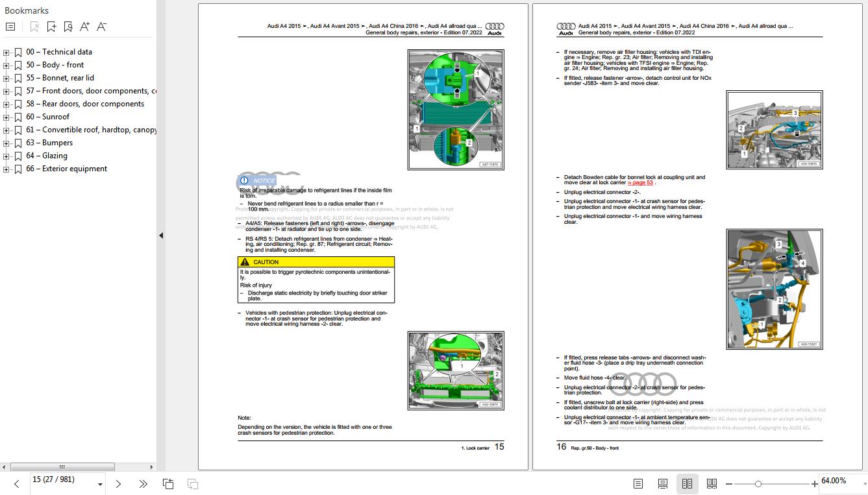This screenshot has height=495, width=868.
Task: Switch to continuous scrolling page view
Action: tap(663, 484)
